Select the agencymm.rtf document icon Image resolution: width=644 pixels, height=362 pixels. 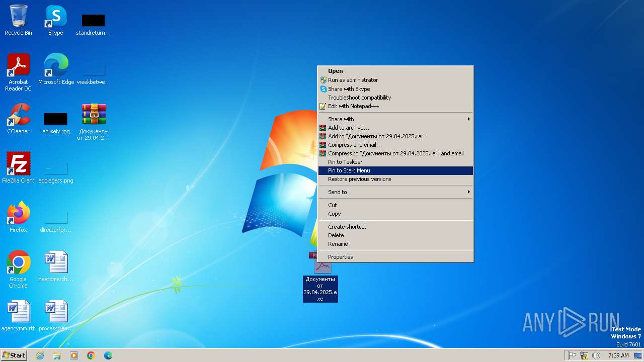click(18, 315)
